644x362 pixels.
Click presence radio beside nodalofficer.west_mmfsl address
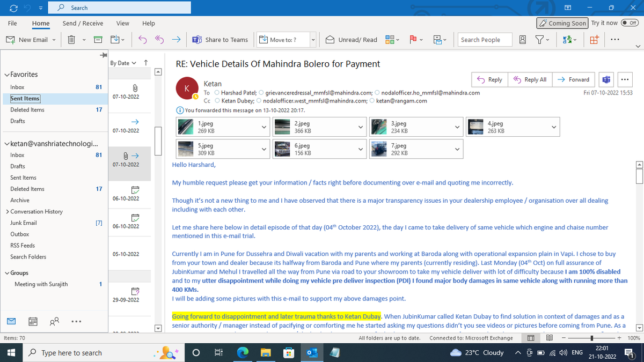259,100
